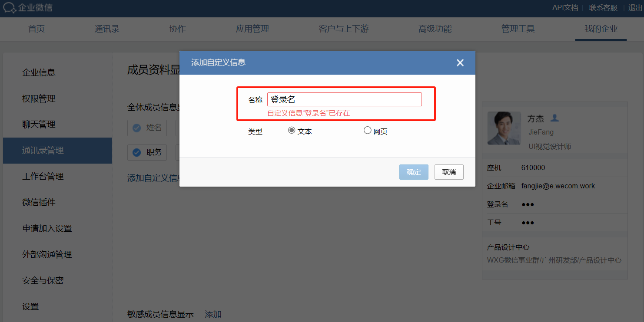The width and height of the screenshot is (644, 322).
Task: Click the 企业微信 logo icon
Action: (9, 8)
